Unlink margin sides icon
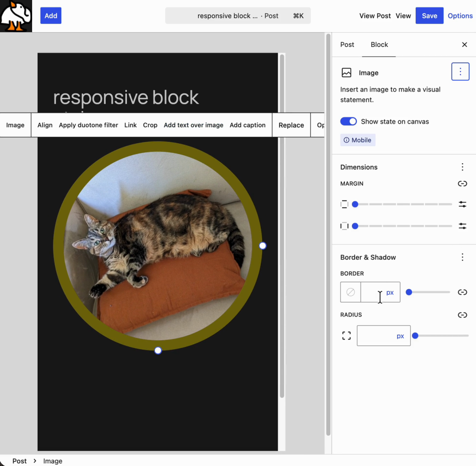The width and height of the screenshot is (476, 466). 463,184
